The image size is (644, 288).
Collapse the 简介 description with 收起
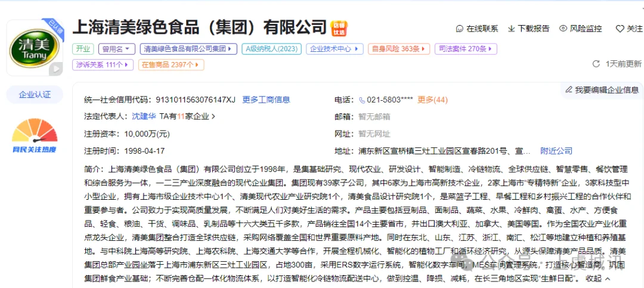point(598,278)
